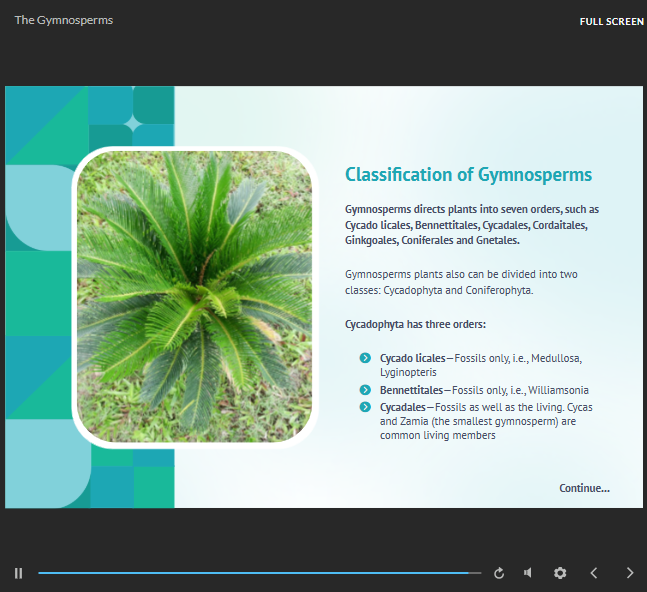Click the replay slide icon
This screenshot has width=647, height=592.
[499, 573]
